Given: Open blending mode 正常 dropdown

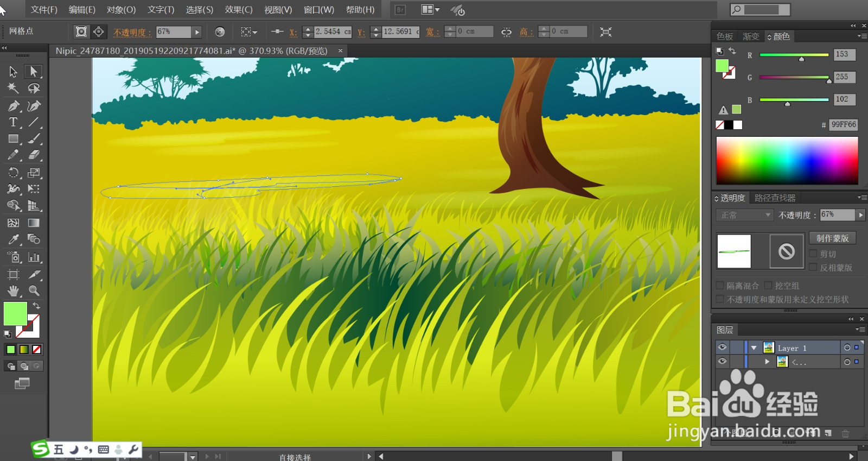Looking at the screenshot, I should (744, 215).
